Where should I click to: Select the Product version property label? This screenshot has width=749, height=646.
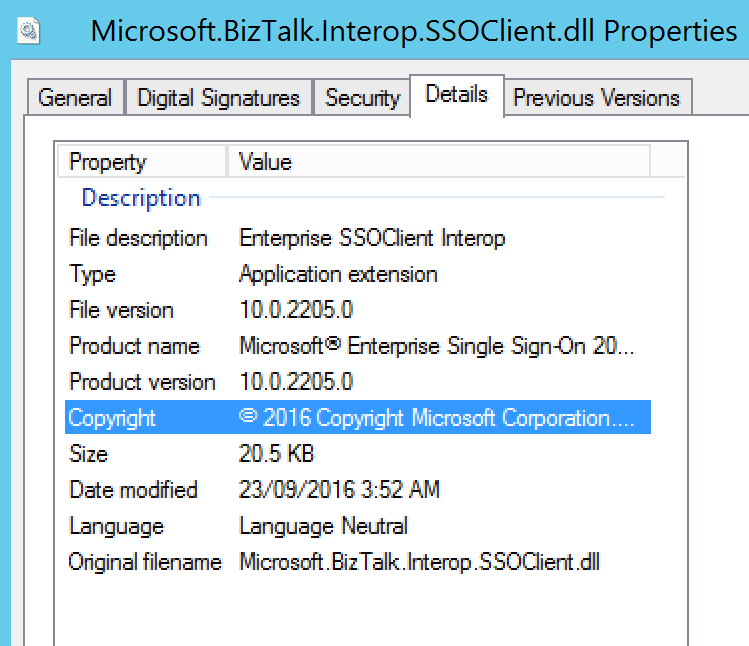pos(142,382)
